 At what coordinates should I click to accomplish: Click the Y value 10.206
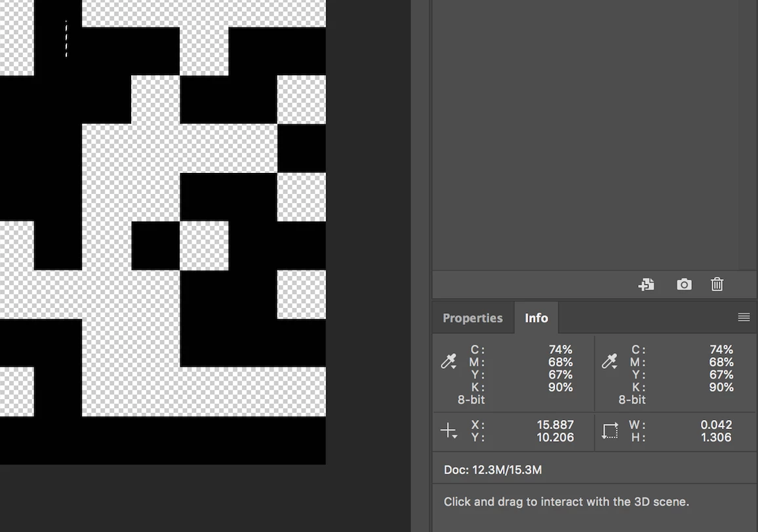coord(555,437)
